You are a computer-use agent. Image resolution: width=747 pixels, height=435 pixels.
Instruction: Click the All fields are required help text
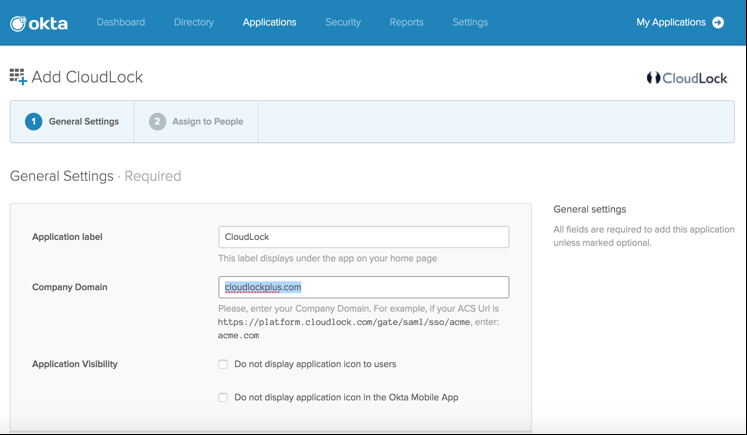pyautogui.click(x=644, y=236)
